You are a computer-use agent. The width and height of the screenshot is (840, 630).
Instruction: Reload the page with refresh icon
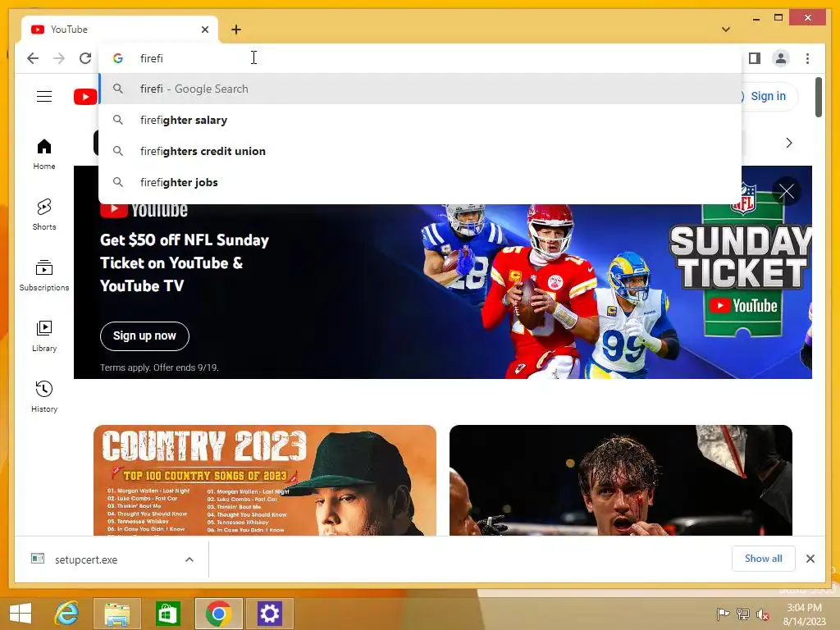click(x=85, y=58)
